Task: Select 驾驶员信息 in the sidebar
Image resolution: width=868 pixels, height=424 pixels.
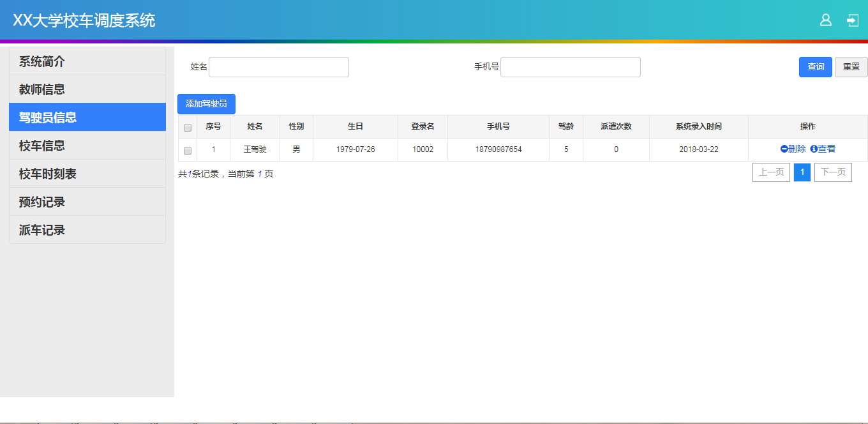Action: click(87, 117)
